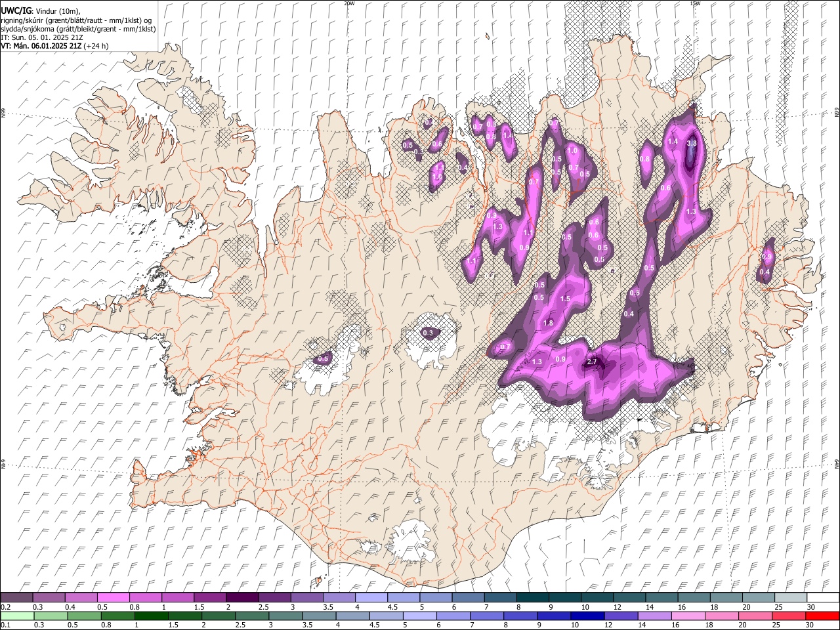Click the "20W" longitude label

click(x=349, y=3)
